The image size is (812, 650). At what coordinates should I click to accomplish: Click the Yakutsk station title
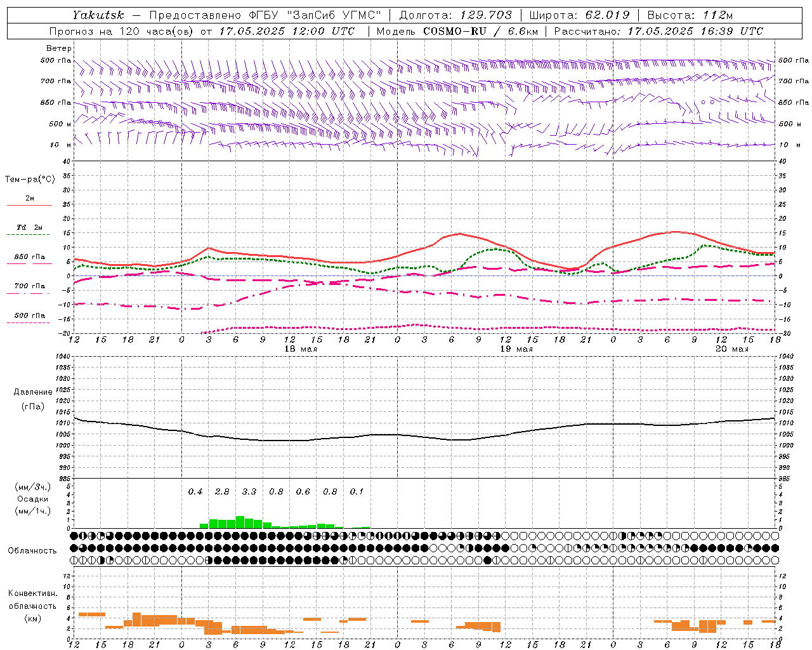(x=98, y=15)
